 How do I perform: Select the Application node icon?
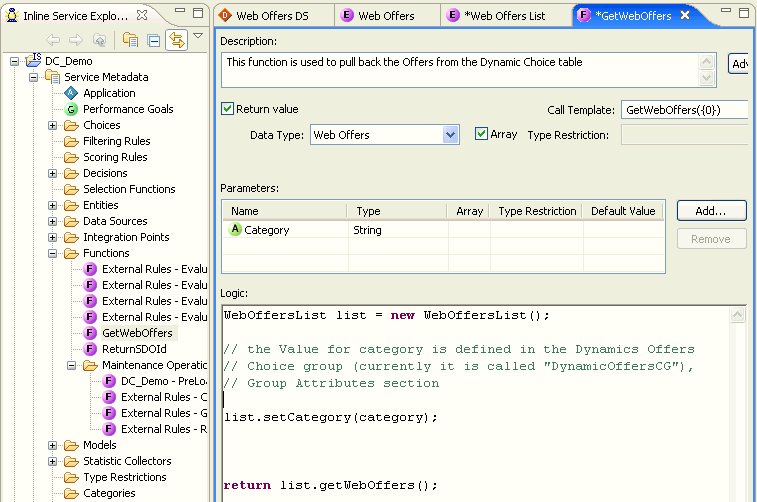71,93
